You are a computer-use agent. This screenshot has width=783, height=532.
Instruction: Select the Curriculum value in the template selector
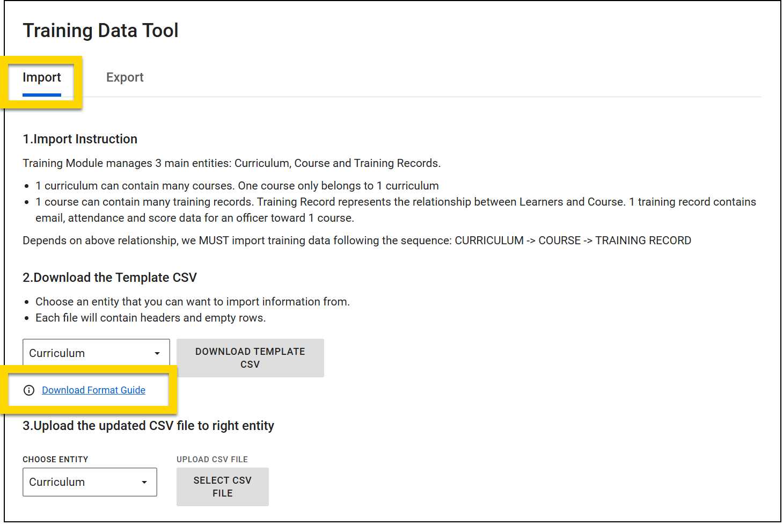57,353
